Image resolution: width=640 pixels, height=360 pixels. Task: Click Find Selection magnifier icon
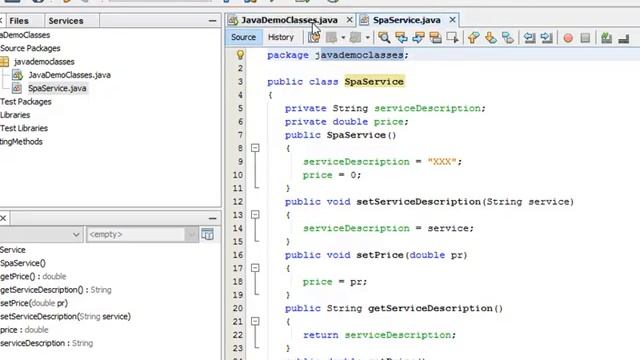click(x=384, y=38)
